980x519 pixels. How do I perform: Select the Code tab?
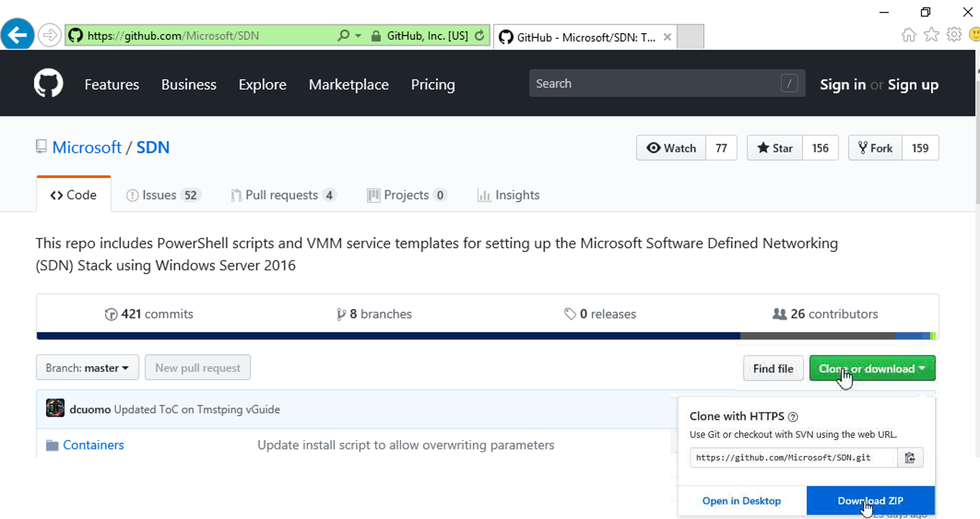pos(73,195)
